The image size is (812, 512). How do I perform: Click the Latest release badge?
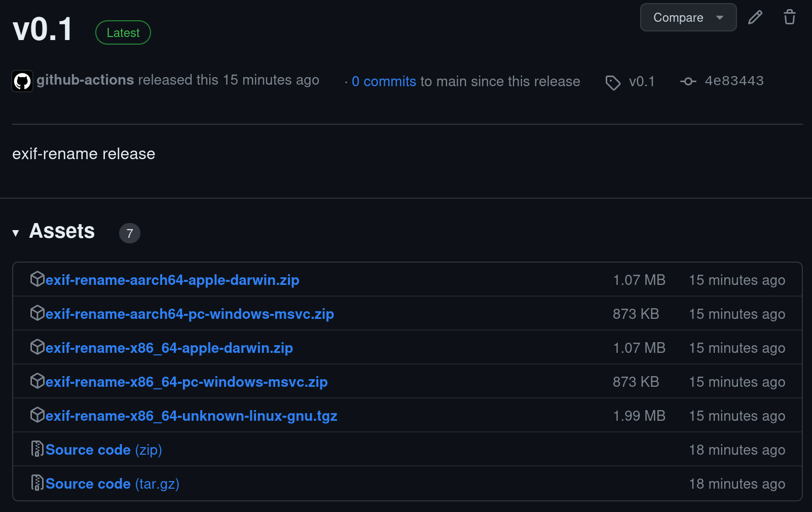pos(123,33)
